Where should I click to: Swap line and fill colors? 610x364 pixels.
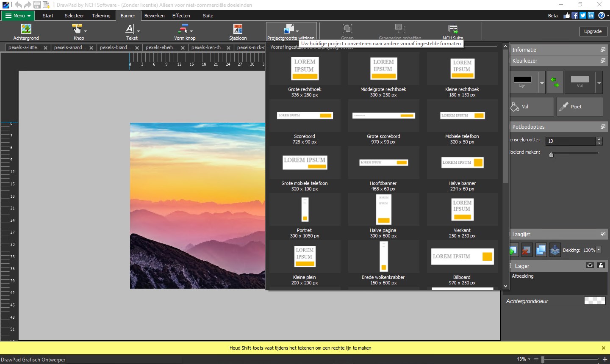click(x=555, y=82)
